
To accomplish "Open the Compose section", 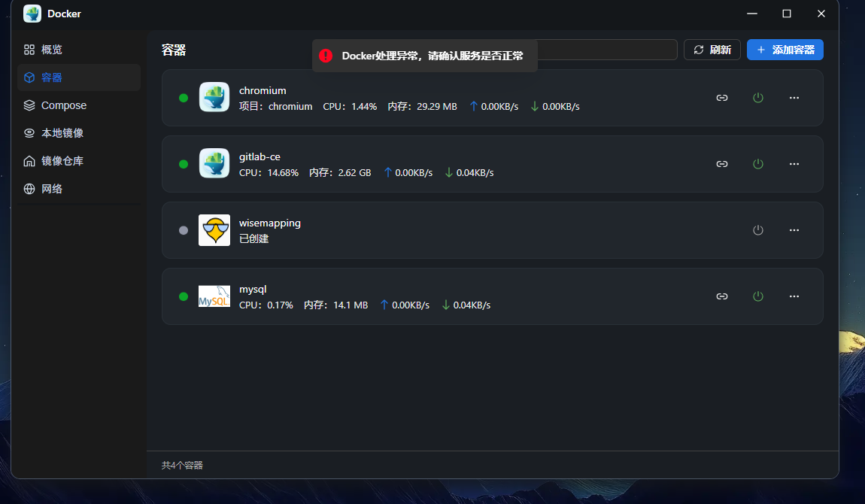I will click(79, 105).
